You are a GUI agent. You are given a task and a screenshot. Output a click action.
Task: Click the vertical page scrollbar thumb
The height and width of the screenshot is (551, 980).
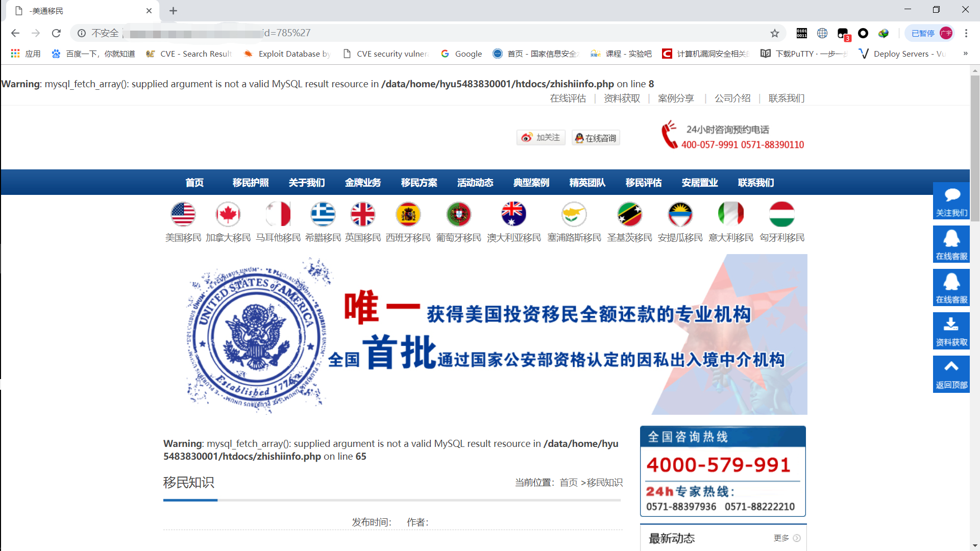click(975, 148)
